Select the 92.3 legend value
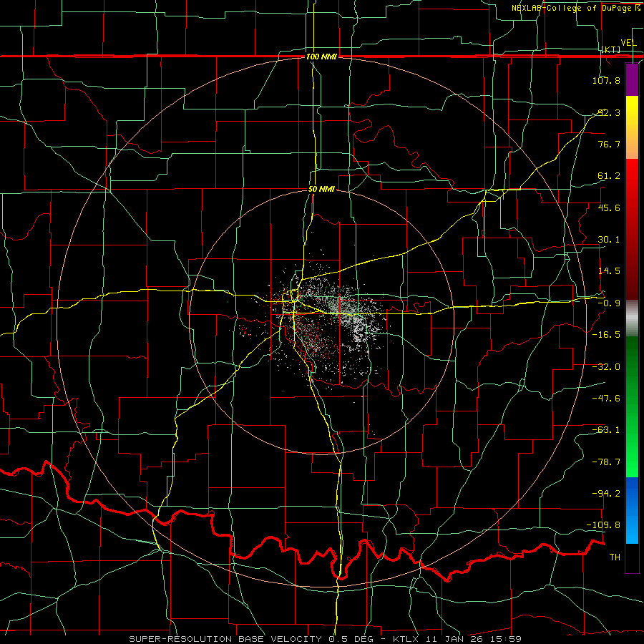The image size is (644, 644). coord(609,112)
